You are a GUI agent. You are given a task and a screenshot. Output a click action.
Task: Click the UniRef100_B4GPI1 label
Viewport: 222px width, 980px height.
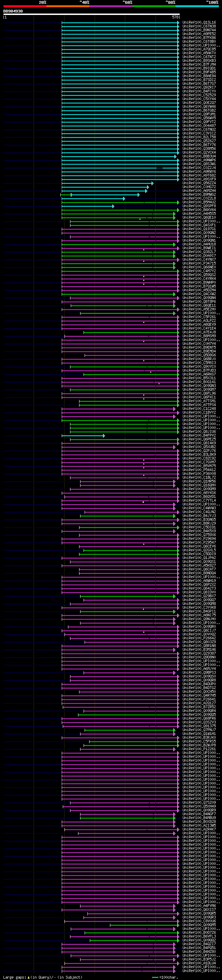pyautogui.click(x=199, y=612)
